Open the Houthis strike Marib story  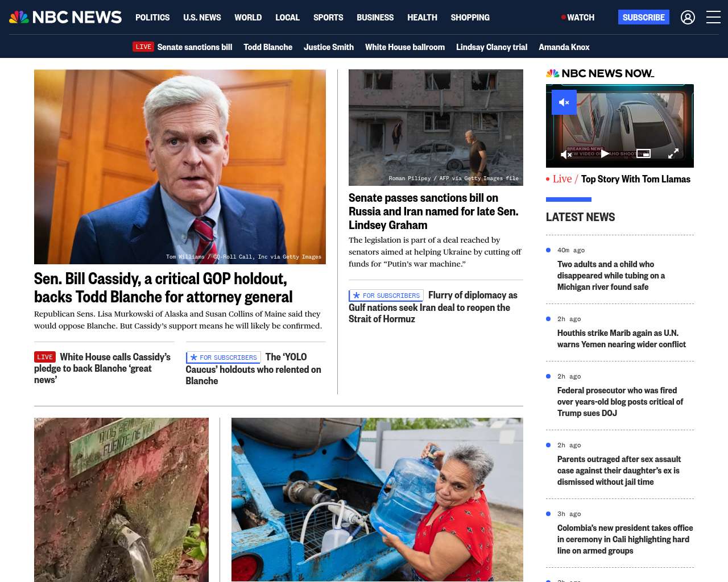pyautogui.click(x=622, y=339)
